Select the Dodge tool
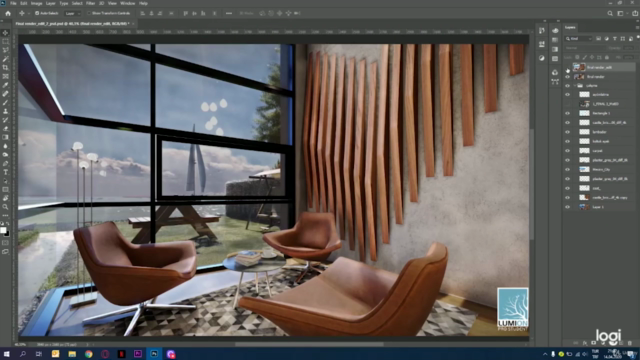640x360 pixels. pos(5,155)
